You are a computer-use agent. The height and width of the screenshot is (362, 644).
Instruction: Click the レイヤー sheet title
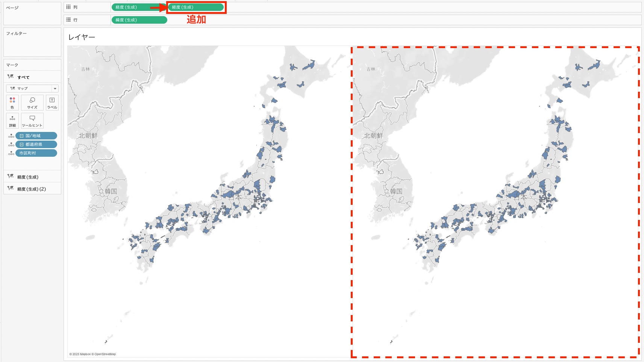pyautogui.click(x=82, y=37)
